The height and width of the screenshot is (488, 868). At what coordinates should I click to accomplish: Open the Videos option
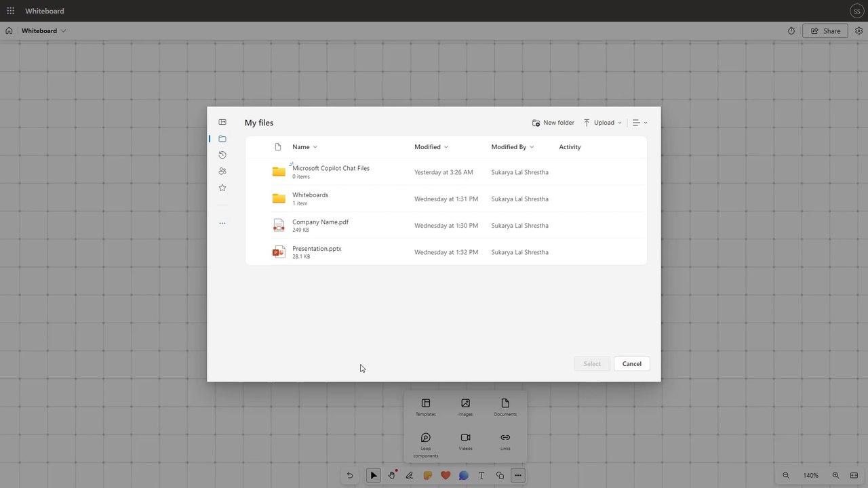pos(465,442)
